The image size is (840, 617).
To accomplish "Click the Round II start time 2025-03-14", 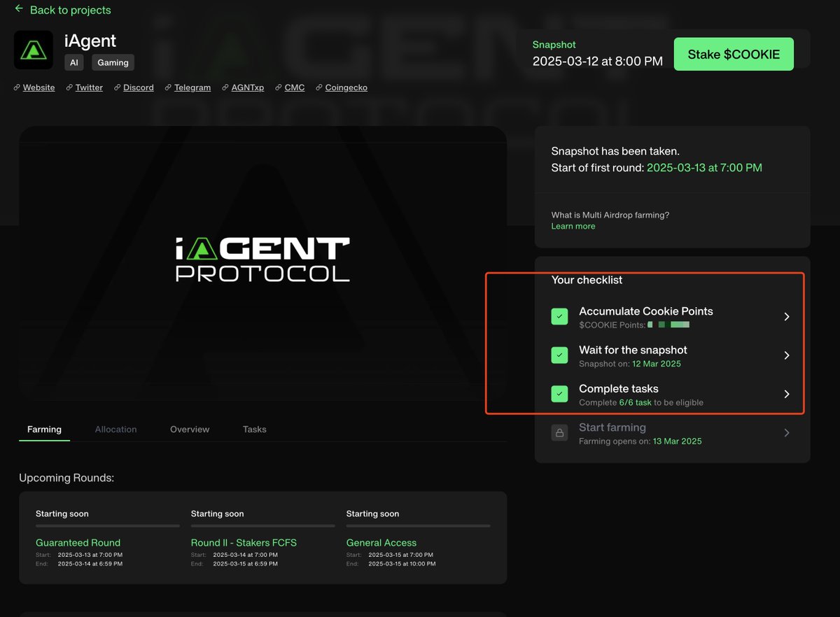I will click(x=245, y=555).
